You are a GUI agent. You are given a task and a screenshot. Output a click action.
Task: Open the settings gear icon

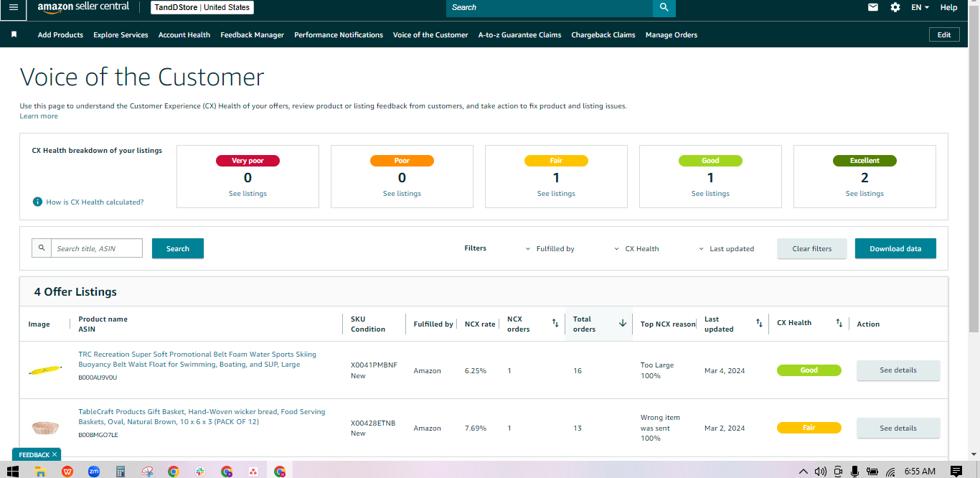tap(895, 7)
